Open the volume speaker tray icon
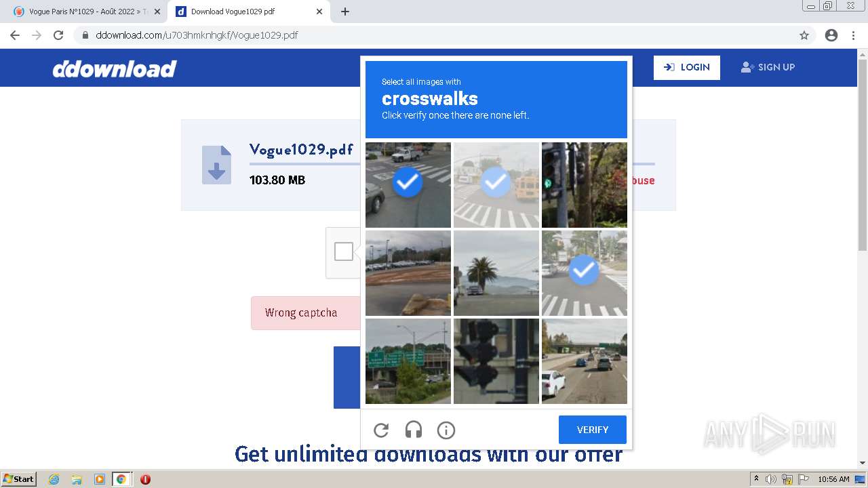The image size is (868, 488). (771, 479)
